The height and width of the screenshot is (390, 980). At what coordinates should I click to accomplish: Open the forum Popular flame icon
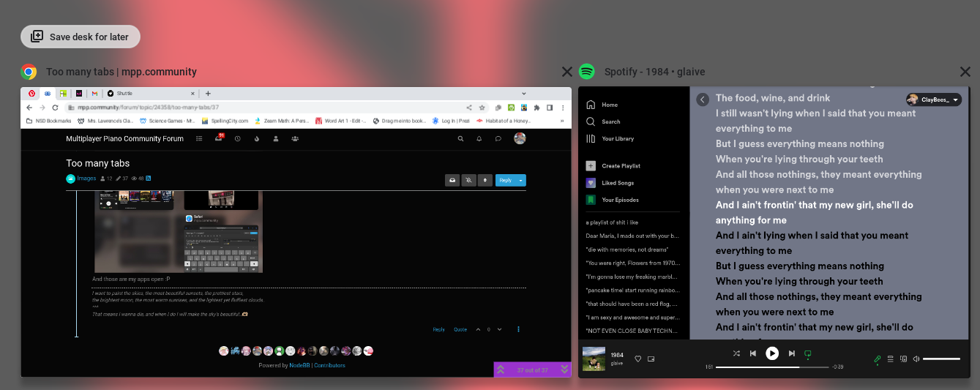(257, 138)
